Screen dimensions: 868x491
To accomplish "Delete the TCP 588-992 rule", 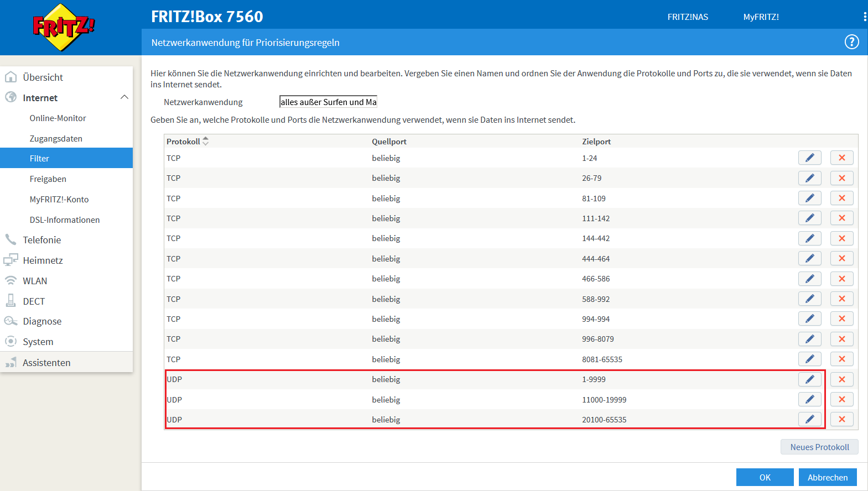I will pyautogui.click(x=841, y=299).
